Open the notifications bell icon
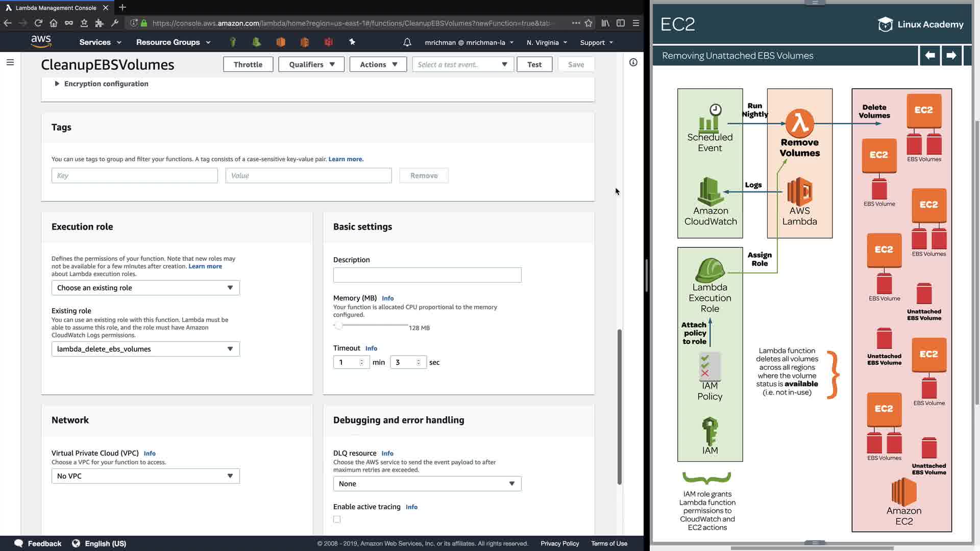Screen dimensions: 980x551 pyautogui.click(x=407, y=42)
